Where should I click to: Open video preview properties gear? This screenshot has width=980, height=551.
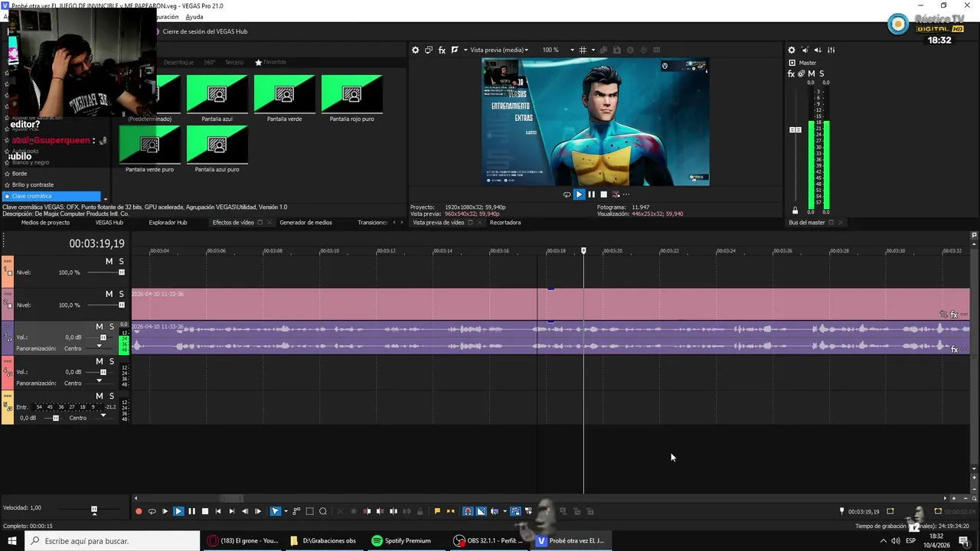[416, 50]
